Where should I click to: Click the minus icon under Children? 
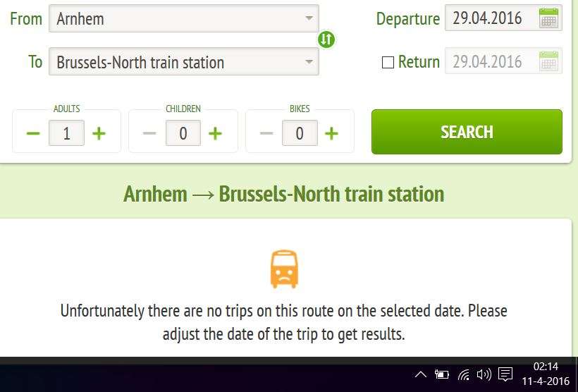pyautogui.click(x=149, y=133)
